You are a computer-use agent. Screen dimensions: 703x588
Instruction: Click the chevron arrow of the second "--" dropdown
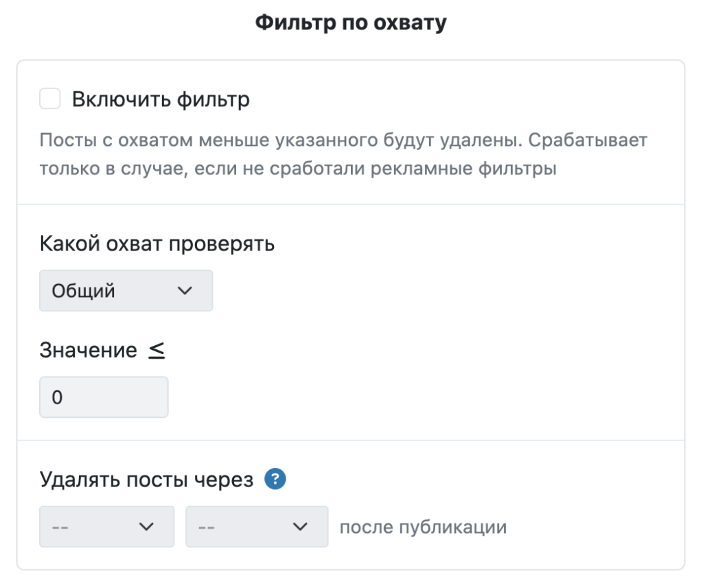(299, 527)
